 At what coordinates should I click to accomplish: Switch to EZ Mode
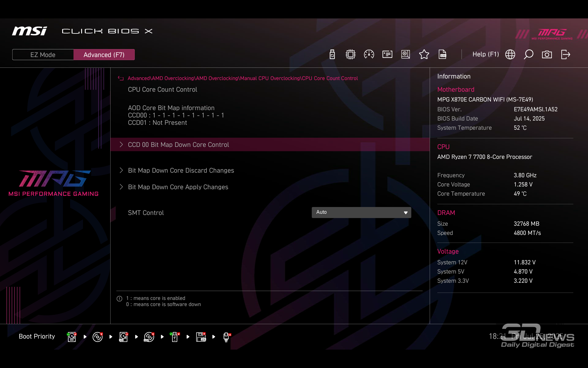click(43, 55)
